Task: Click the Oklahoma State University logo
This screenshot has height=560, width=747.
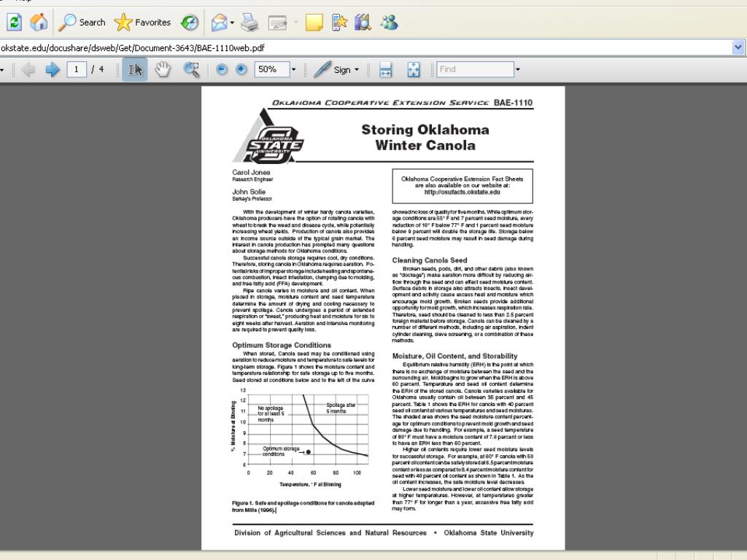Action: (268, 136)
